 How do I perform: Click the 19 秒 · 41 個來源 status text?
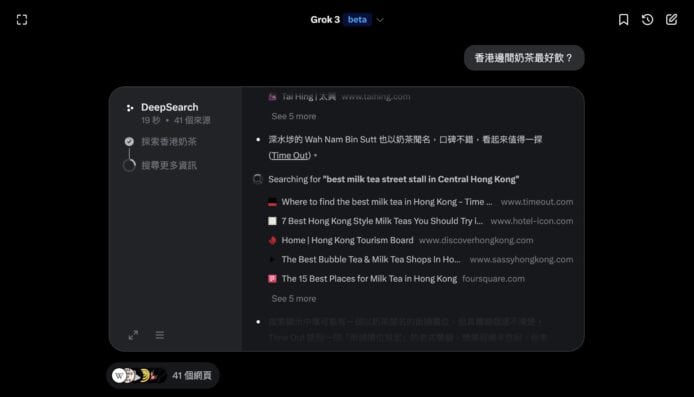pyautogui.click(x=176, y=120)
